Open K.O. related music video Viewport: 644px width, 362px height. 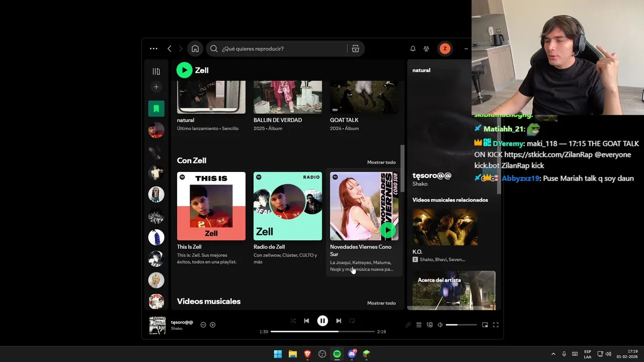[x=445, y=227]
